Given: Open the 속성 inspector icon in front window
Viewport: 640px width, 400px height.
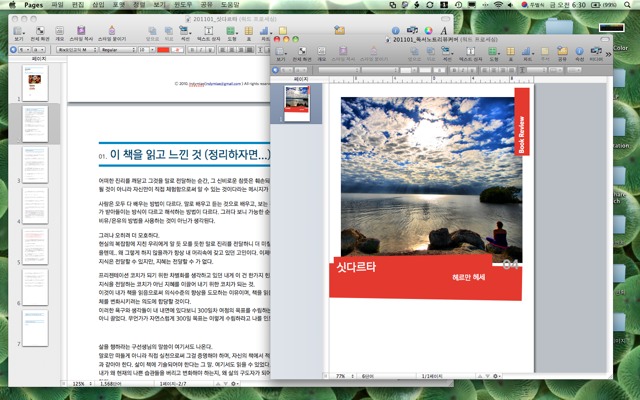Looking at the screenshot, I should (x=579, y=51).
